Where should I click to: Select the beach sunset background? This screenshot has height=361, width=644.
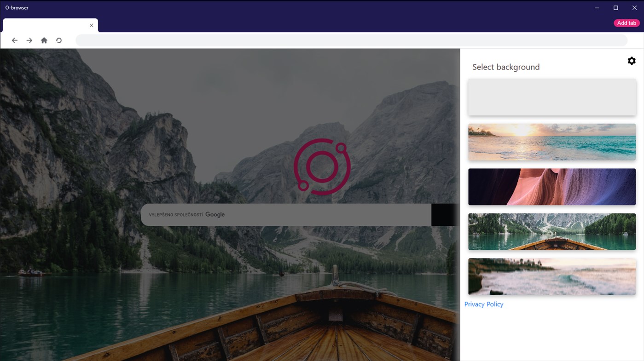(551, 142)
